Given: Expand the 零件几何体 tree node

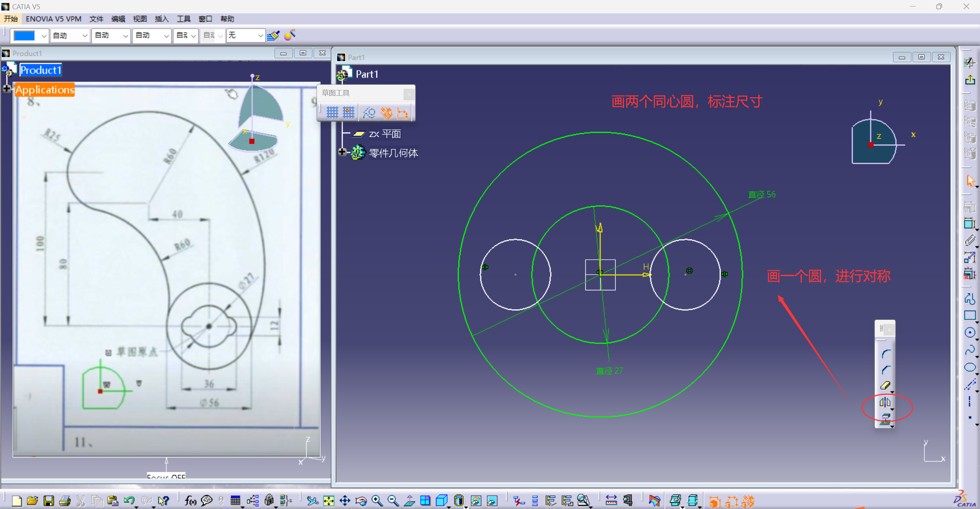Looking at the screenshot, I should point(342,152).
